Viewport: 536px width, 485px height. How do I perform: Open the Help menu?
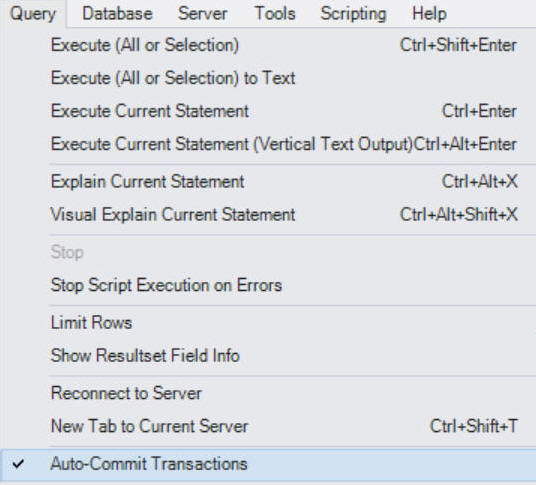(429, 14)
